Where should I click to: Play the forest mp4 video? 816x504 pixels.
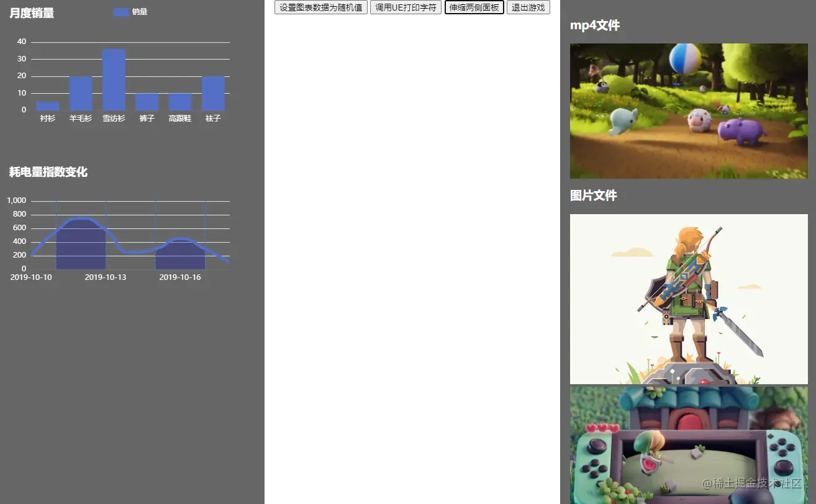click(689, 111)
